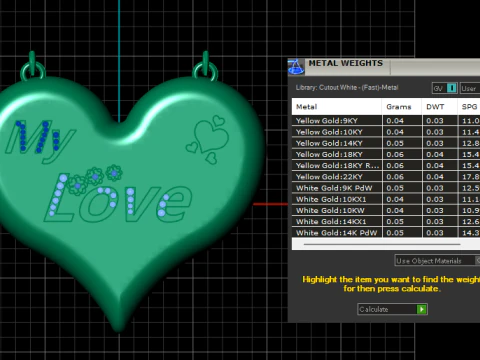Select the Yellow Gold:10KY row

tap(386, 132)
